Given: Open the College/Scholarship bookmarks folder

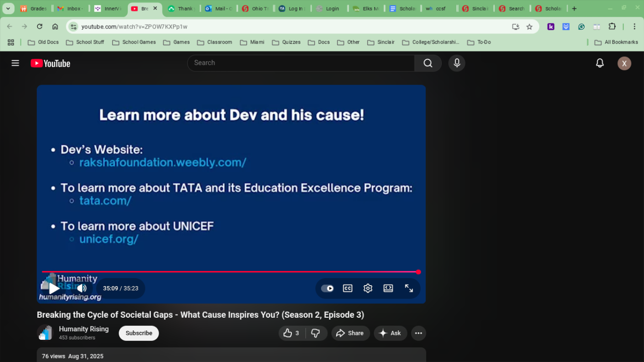Looking at the screenshot, I should 431,42.
